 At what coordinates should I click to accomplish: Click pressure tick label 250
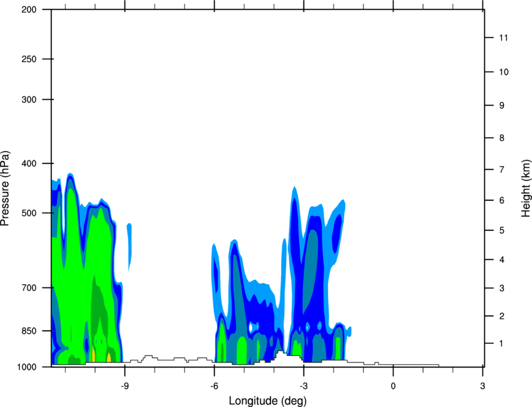(x=29, y=59)
